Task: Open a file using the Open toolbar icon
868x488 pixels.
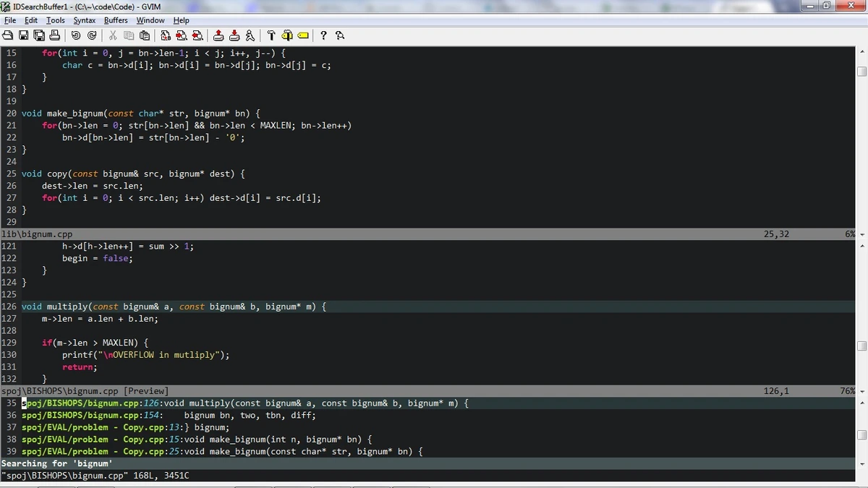Action: coord(9,35)
